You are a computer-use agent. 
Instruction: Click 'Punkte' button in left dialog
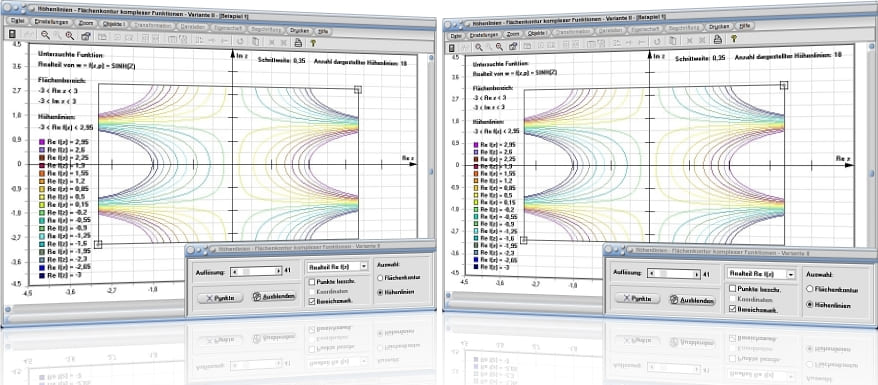[x=221, y=298]
